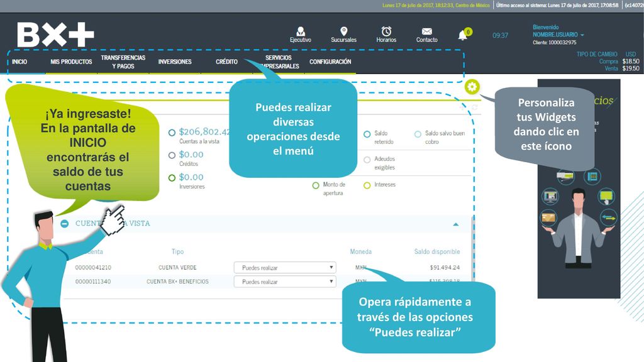This screenshot has height=362, width=644.
Task: Go to the INICIO menu
Action: [x=19, y=62]
